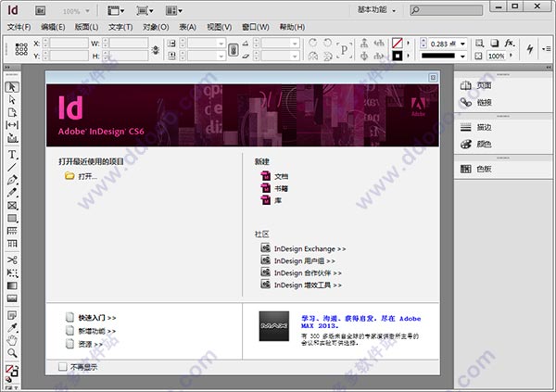Select the Selection tool arrow
Viewport: 556px width, 392px height.
click(12, 87)
